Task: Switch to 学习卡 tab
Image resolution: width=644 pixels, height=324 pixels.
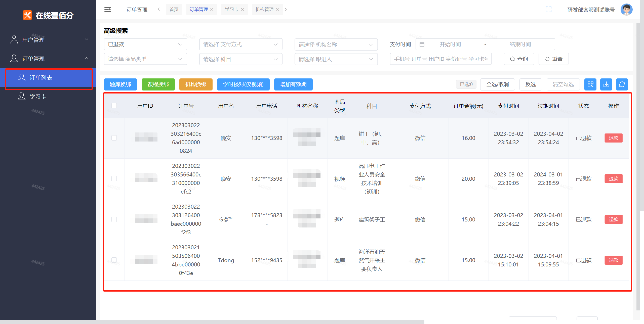Action: click(231, 10)
